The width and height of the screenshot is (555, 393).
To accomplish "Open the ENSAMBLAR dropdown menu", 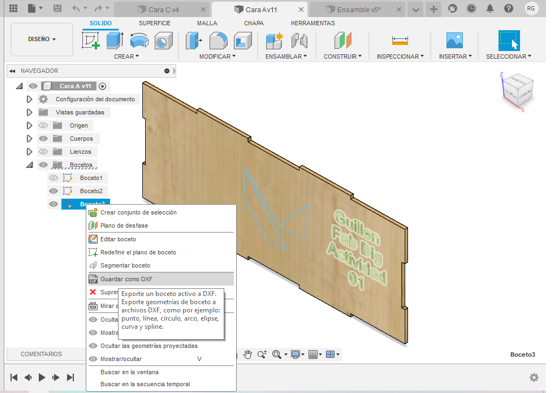I will coord(286,56).
